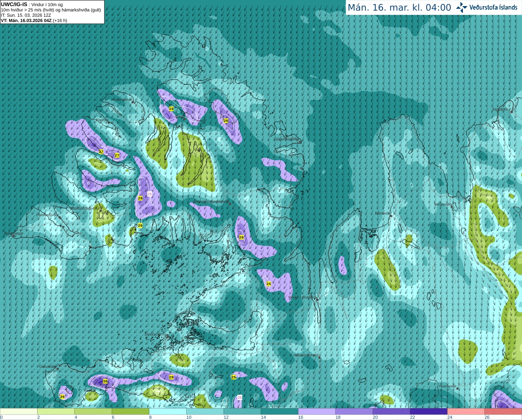The width and height of the screenshot is (522, 420).
Task: Click the Patreksfjörður station label
Action: [x=47, y=214]
